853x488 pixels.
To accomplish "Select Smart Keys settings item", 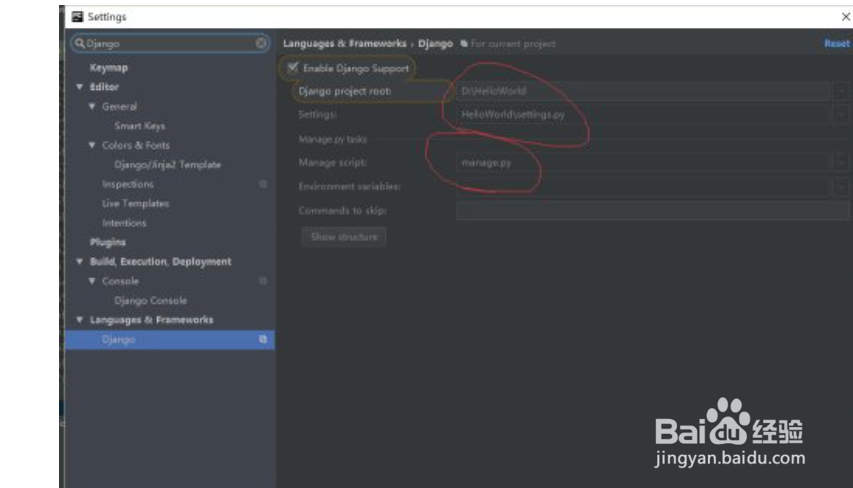I will [x=140, y=126].
